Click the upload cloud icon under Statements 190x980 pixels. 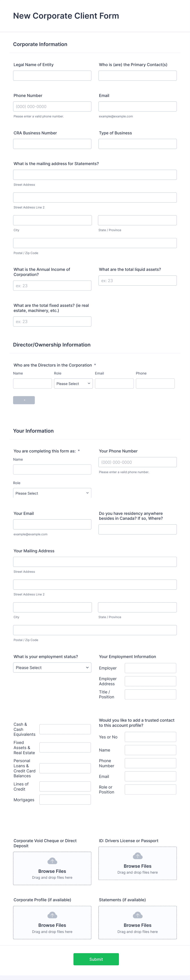pos(137,915)
